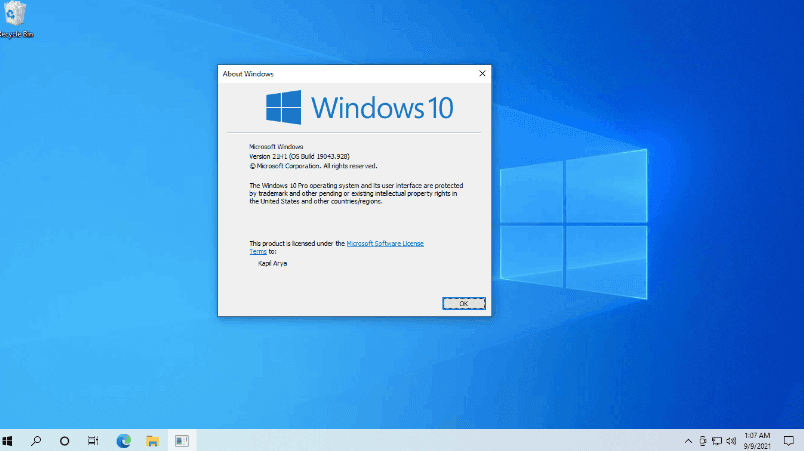Click the Microsoft Windows text line
Viewport: 804px width, 451px height.
[276, 147]
